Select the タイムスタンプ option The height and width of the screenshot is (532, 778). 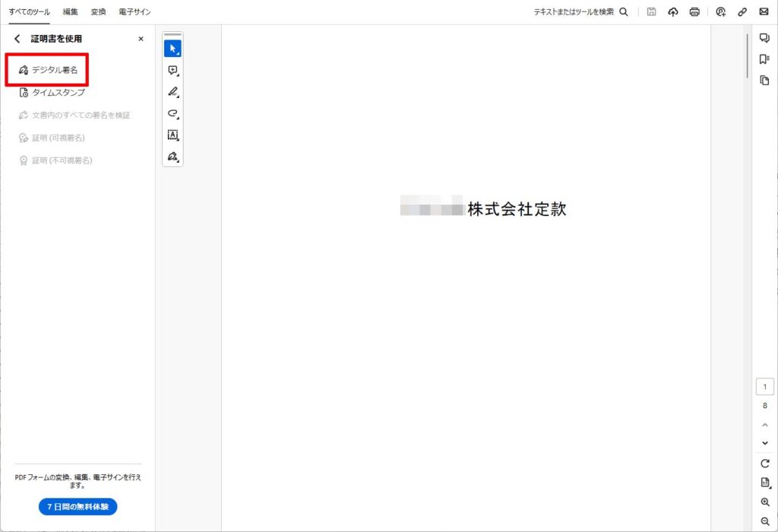coord(57,93)
